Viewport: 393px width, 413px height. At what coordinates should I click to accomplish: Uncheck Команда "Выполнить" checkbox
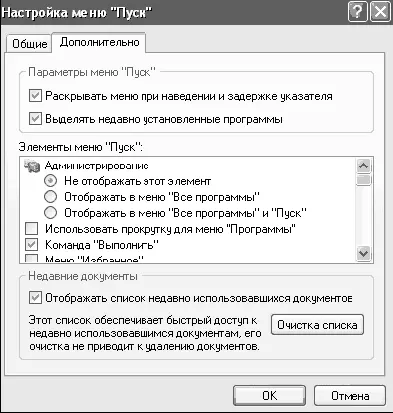pos(32,245)
